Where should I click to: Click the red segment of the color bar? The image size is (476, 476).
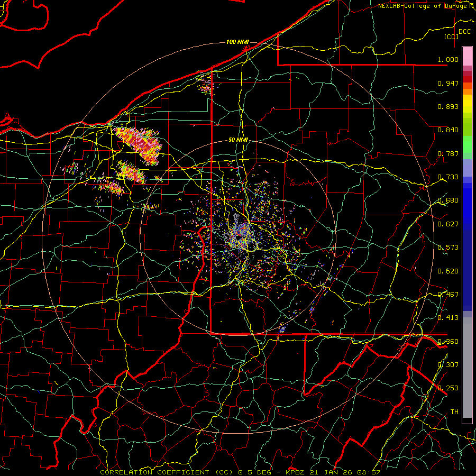(467, 79)
